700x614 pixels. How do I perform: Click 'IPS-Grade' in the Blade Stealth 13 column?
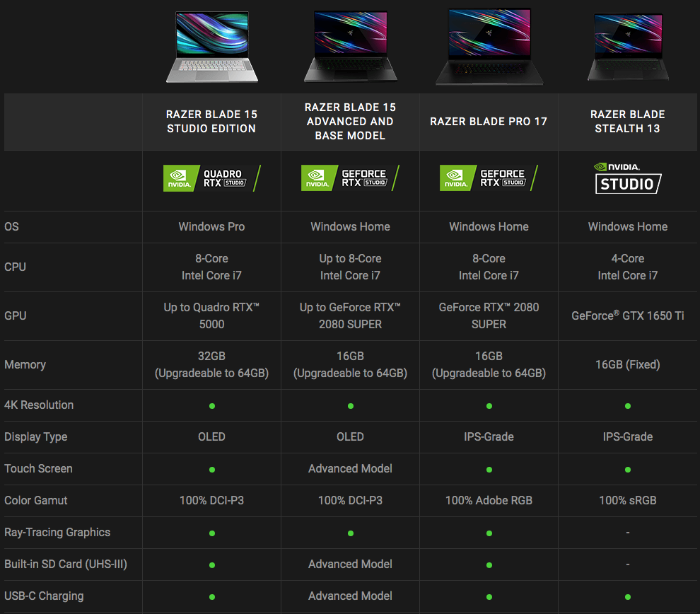point(628,436)
